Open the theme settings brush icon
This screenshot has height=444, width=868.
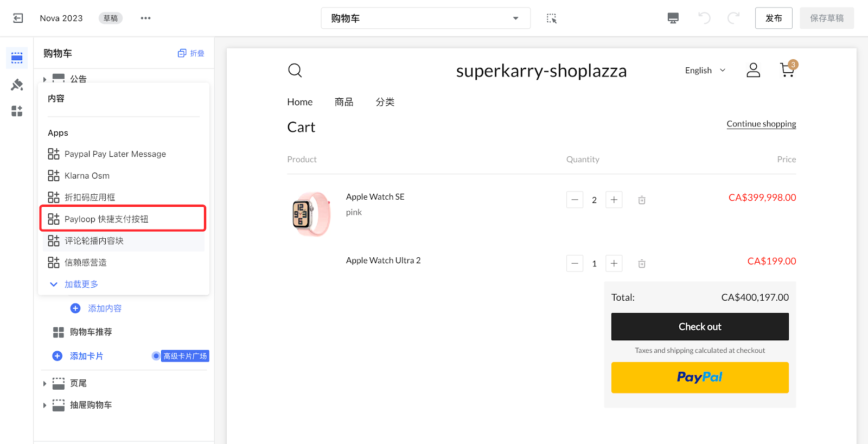pos(17,85)
